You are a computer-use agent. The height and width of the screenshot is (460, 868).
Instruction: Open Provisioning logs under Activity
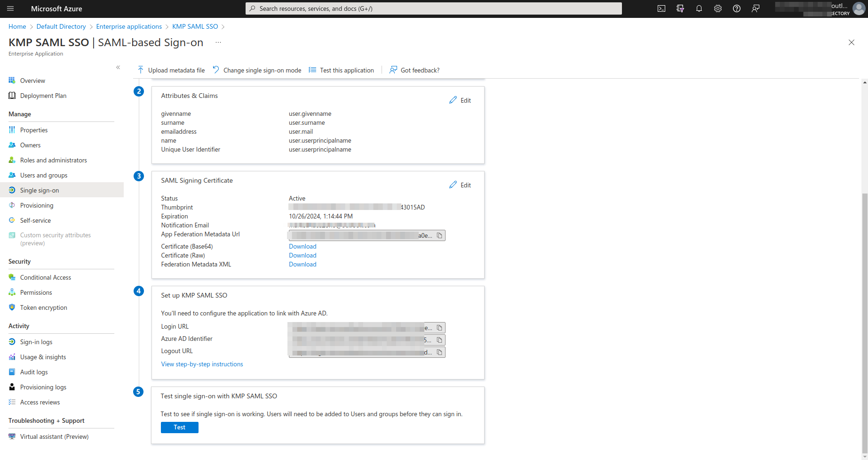[x=43, y=387]
